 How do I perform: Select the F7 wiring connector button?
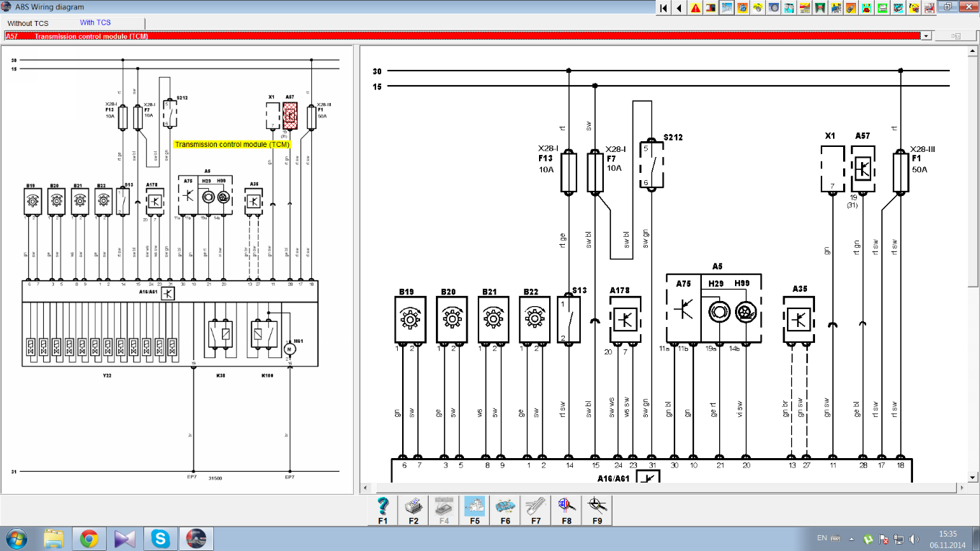click(x=535, y=509)
